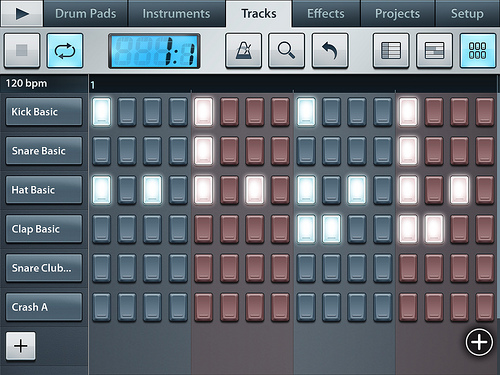Add a new track with plus button
This screenshot has height=375, width=500.
21,346
